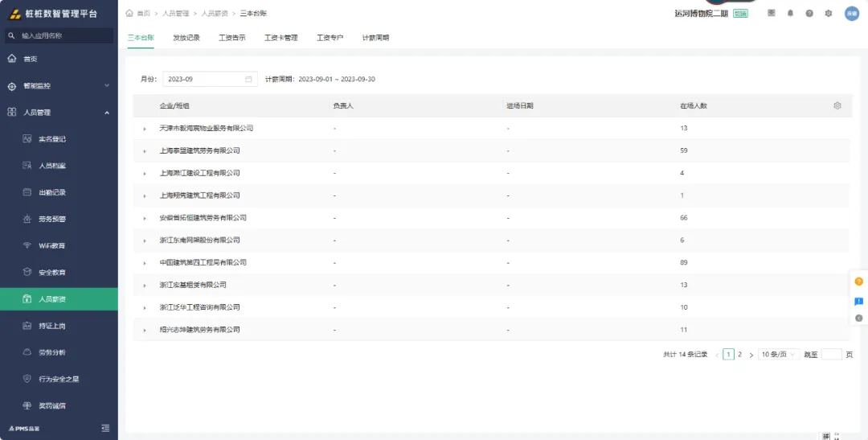This screenshot has width=868, height=440.
Task: Expand row 上海瀚江建设工程有限公司
Action: [145, 174]
